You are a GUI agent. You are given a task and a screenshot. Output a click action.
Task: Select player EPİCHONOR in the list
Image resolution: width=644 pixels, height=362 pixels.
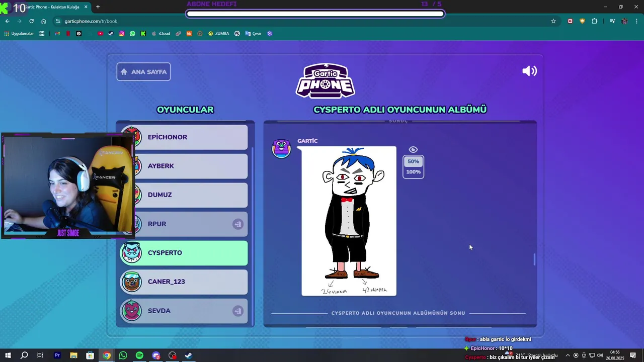(x=184, y=137)
